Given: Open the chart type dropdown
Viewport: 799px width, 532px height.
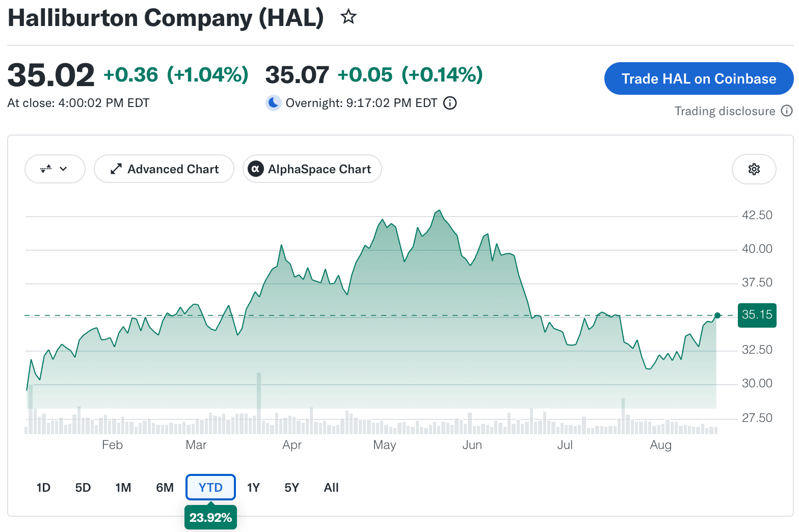Looking at the screenshot, I should 55,169.
